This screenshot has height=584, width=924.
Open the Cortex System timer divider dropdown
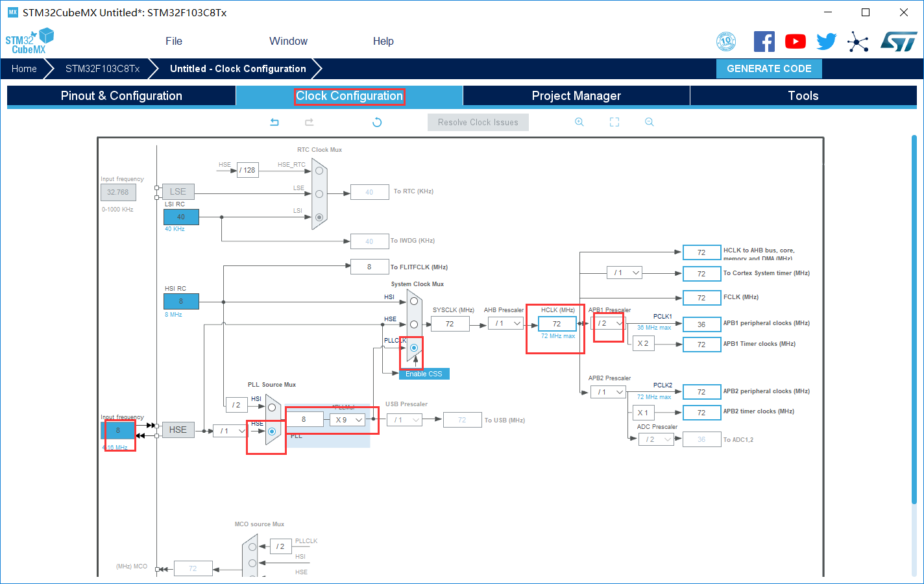pos(625,273)
